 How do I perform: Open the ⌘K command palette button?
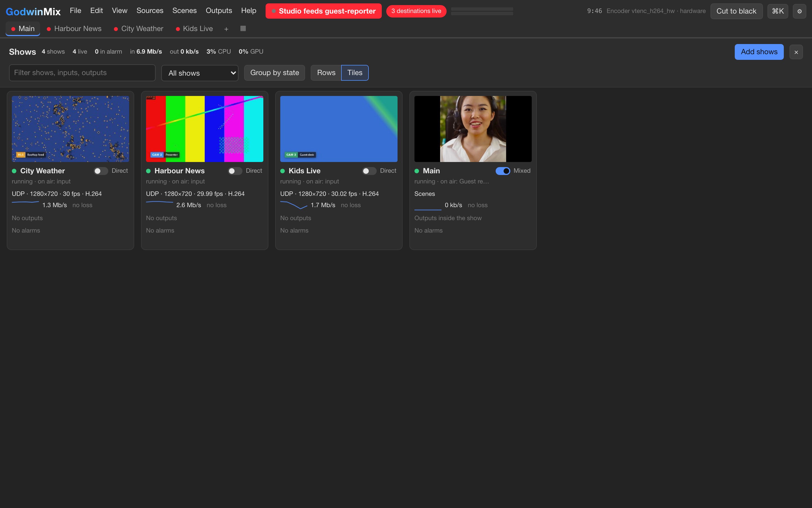777,11
